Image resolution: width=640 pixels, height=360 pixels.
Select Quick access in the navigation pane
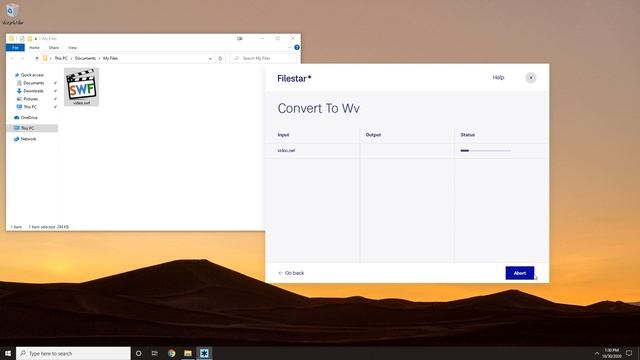pyautogui.click(x=29, y=75)
